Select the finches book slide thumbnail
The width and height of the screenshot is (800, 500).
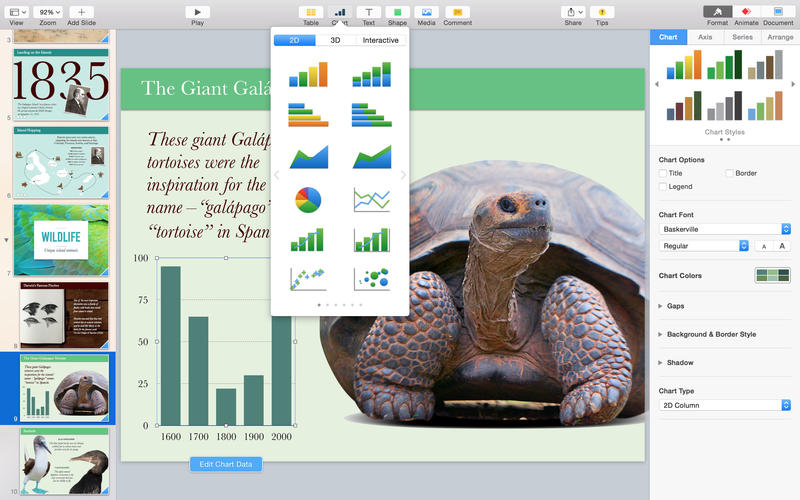tap(64, 315)
